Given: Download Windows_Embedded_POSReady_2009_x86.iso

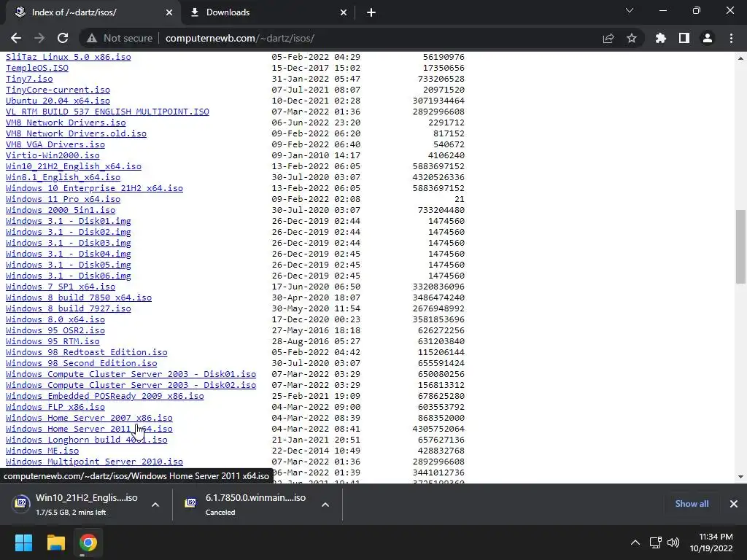Looking at the screenshot, I should click(x=105, y=396).
